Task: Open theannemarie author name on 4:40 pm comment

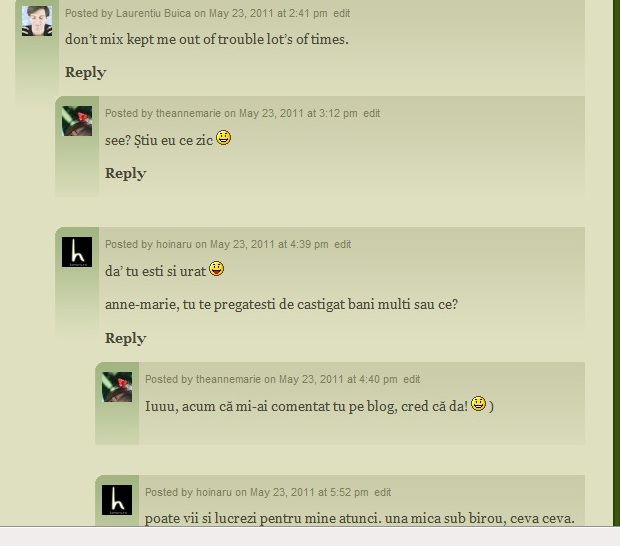Action: point(229,380)
